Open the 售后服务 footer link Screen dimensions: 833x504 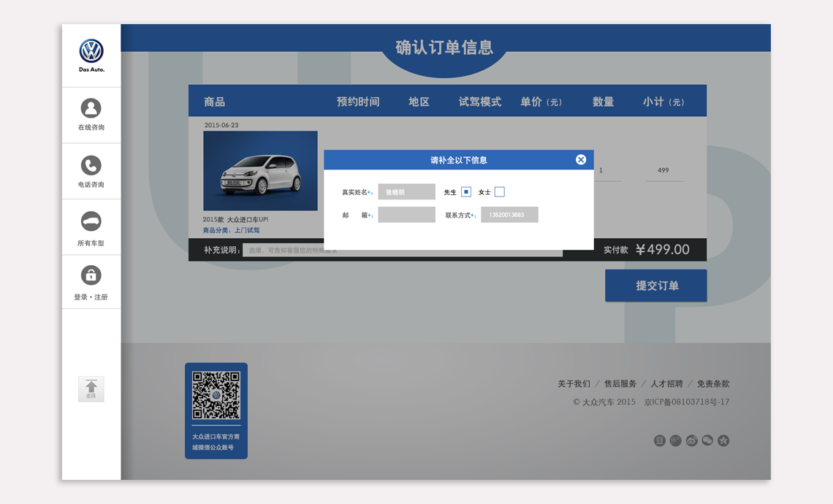[x=620, y=383]
